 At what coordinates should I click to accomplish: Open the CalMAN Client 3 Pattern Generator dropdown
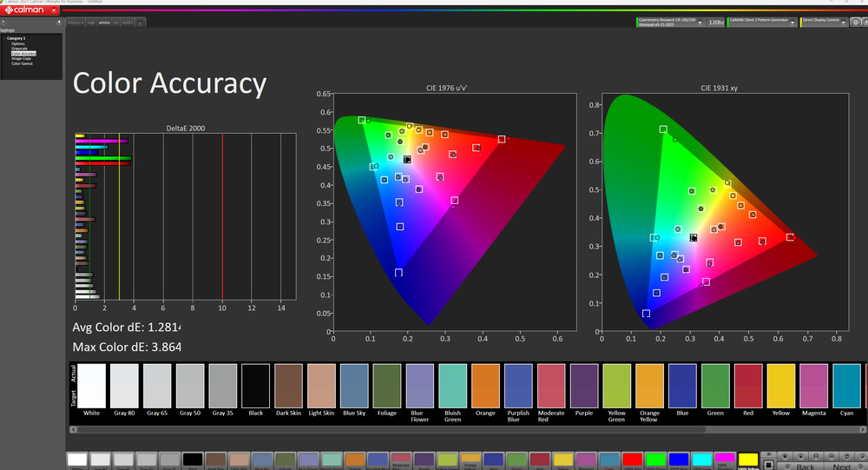tap(792, 22)
